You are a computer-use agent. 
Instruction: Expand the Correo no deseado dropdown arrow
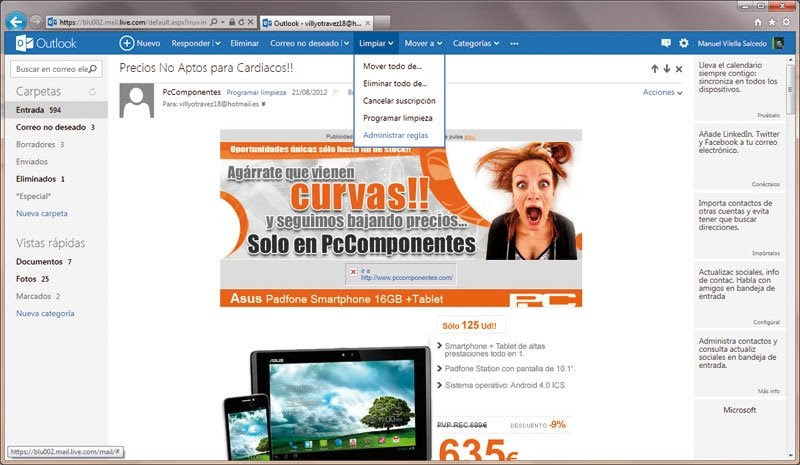(346, 43)
